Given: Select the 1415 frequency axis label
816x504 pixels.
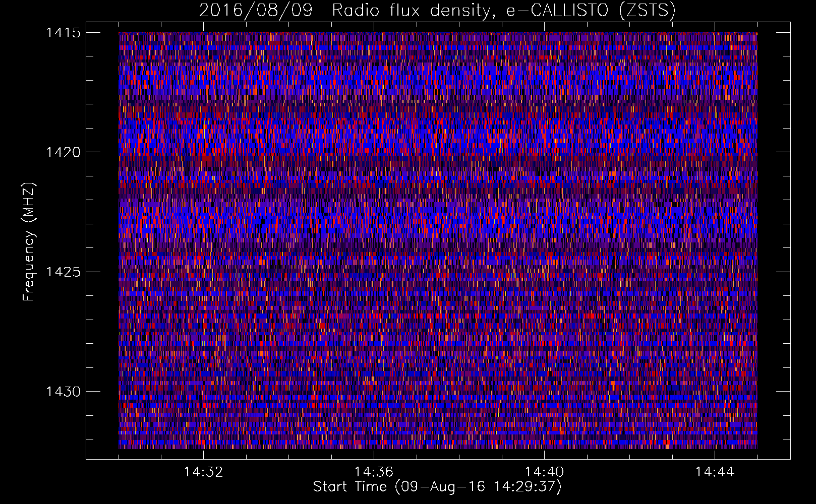Looking at the screenshot, I should [63, 33].
